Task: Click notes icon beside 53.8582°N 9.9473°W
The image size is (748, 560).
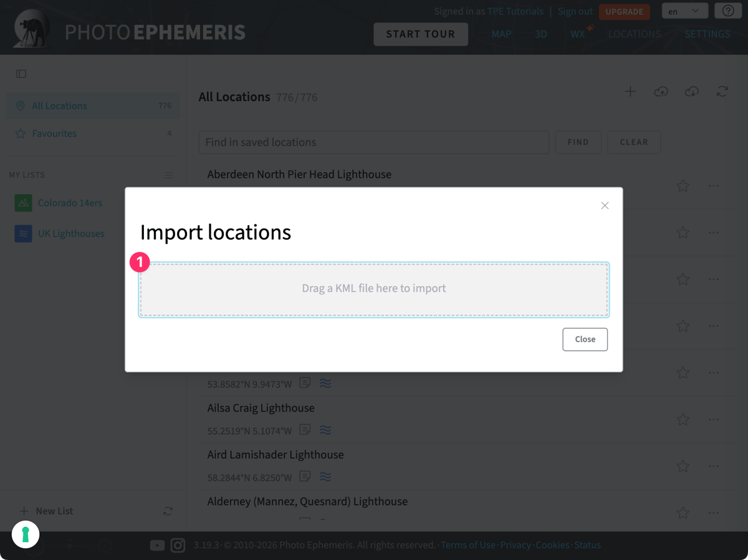Action: point(305,382)
